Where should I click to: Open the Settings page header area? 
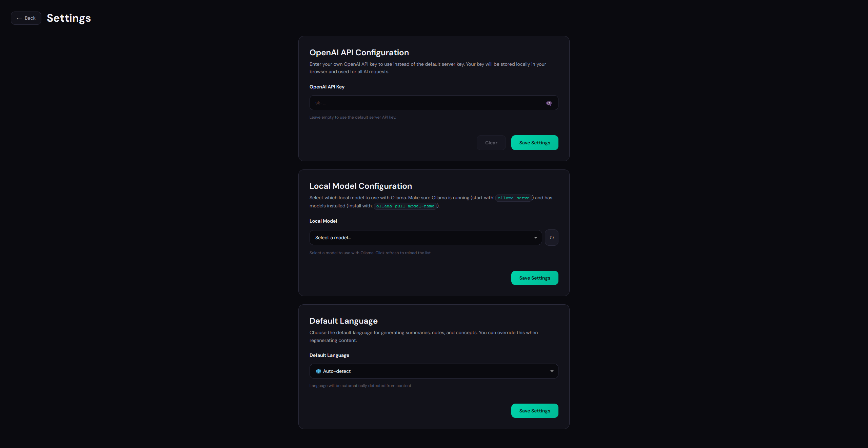[68, 18]
